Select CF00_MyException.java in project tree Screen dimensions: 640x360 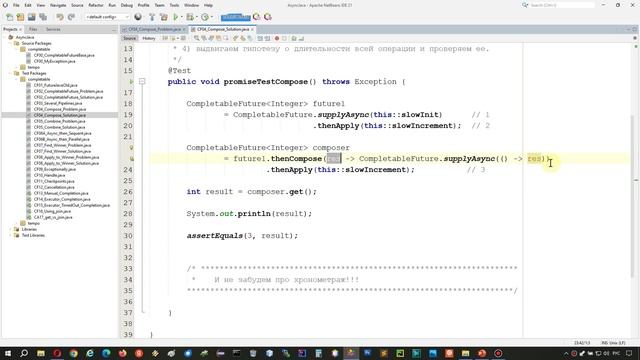(55, 61)
